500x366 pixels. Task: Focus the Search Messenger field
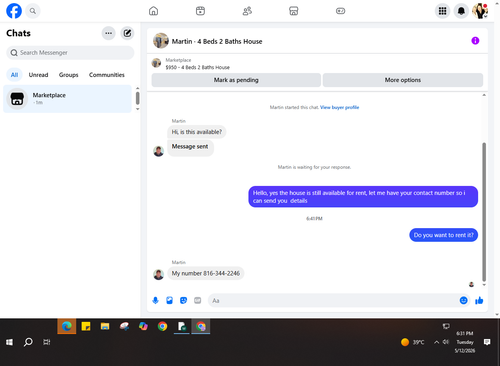click(x=70, y=53)
